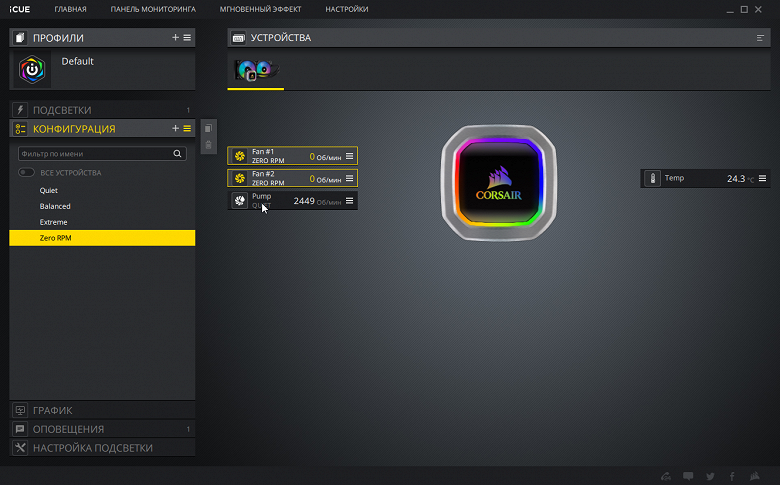
Task: Select the Quiet configuration
Action: pyautogui.click(x=102, y=191)
